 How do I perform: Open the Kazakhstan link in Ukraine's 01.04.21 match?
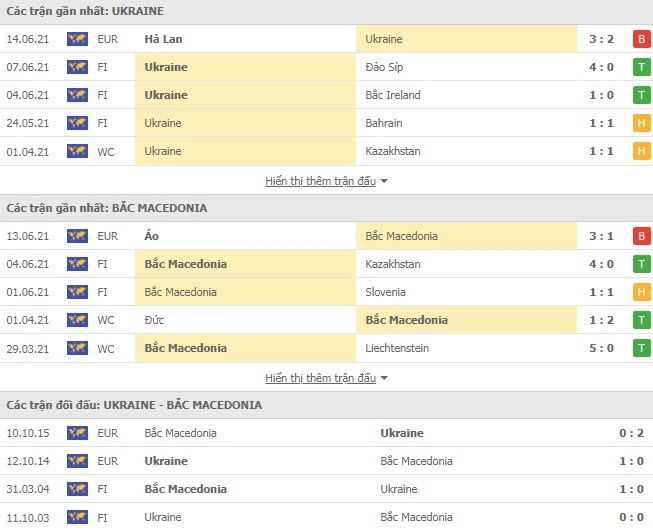point(393,151)
